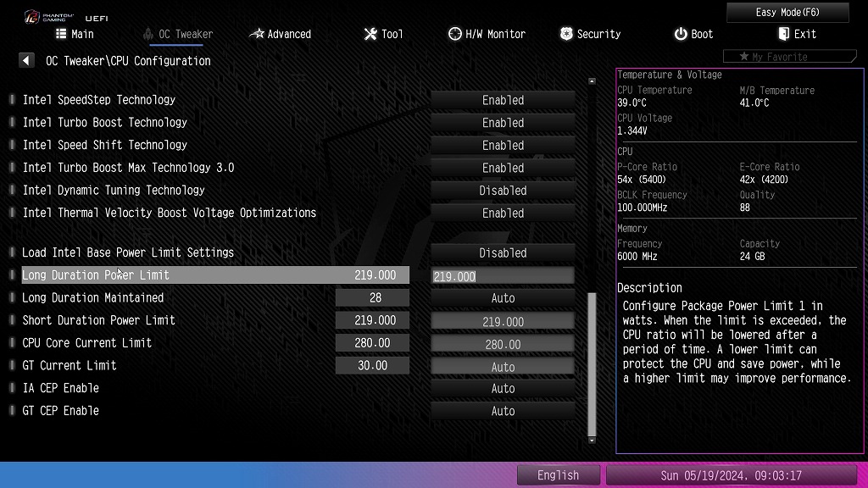Select the Tool wrench icon
868x488 pixels.
370,34
